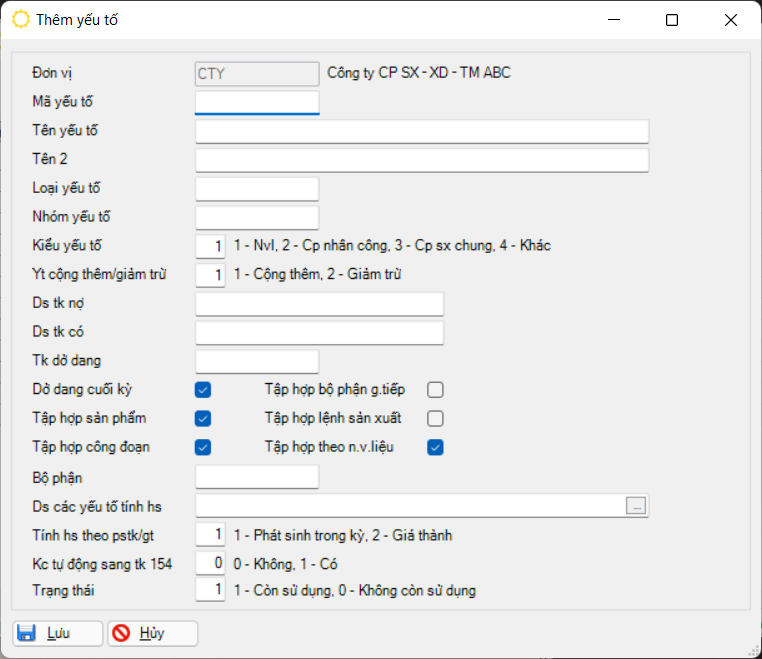Viewport: 762px width, 659px height.
Task: Focus the Mã yếu tố input field
Action: tap(257, 102)
